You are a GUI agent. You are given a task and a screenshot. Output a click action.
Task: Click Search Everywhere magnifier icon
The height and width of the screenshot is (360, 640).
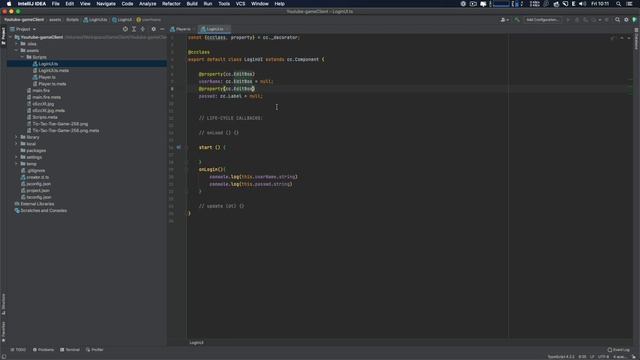pos(618,20)
